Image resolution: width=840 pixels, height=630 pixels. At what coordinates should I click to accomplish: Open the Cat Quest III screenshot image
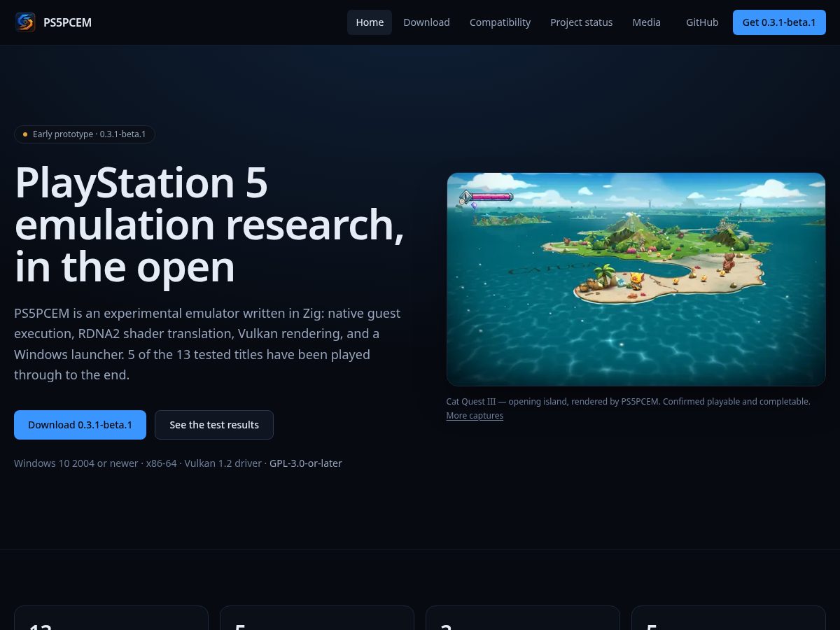click(636, 279)
